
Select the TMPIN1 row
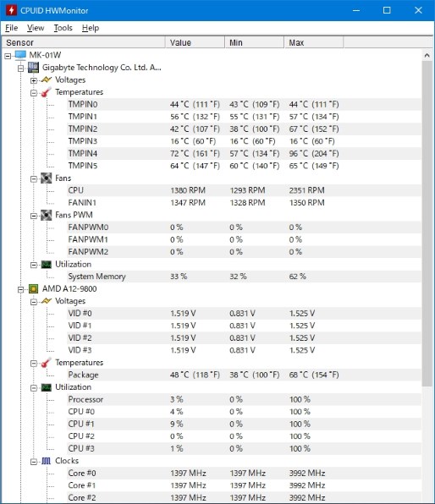pyautogui.click(x=244, y=117)
